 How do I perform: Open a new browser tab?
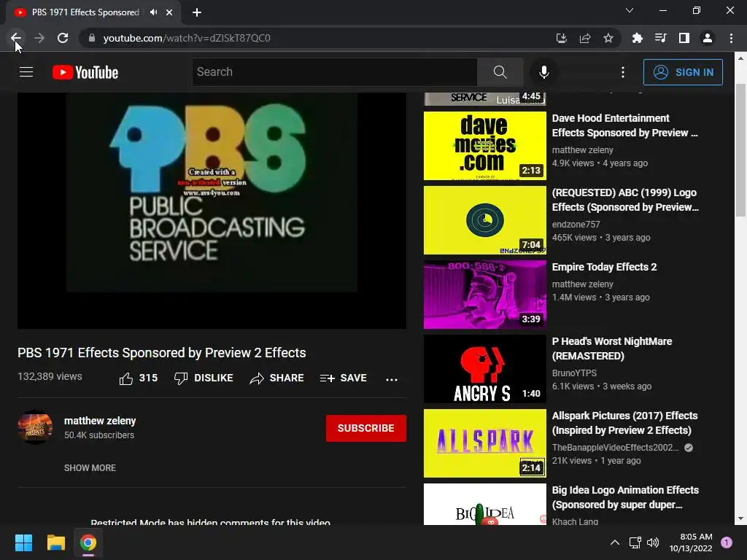(197, 12)
